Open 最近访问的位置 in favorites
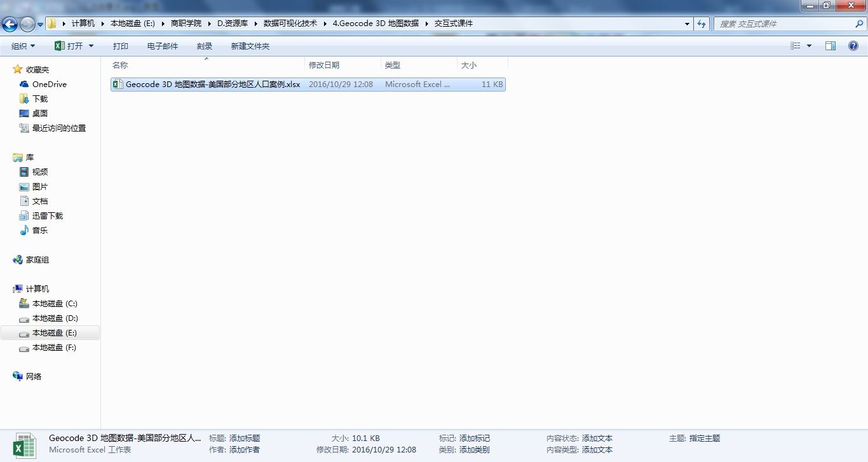This screenshot has width=868, height=462. [59, 128]
